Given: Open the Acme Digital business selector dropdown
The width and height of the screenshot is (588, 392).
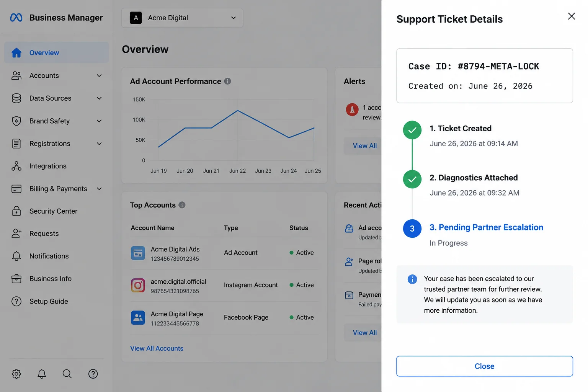Looking at the screenshot, I should [182, 18].
